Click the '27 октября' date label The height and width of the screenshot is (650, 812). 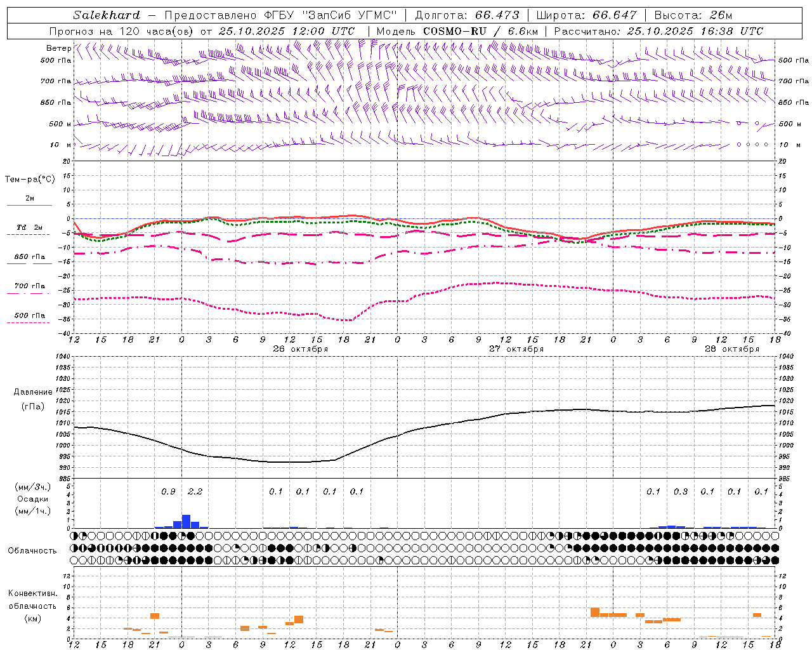tap(516, 349)
